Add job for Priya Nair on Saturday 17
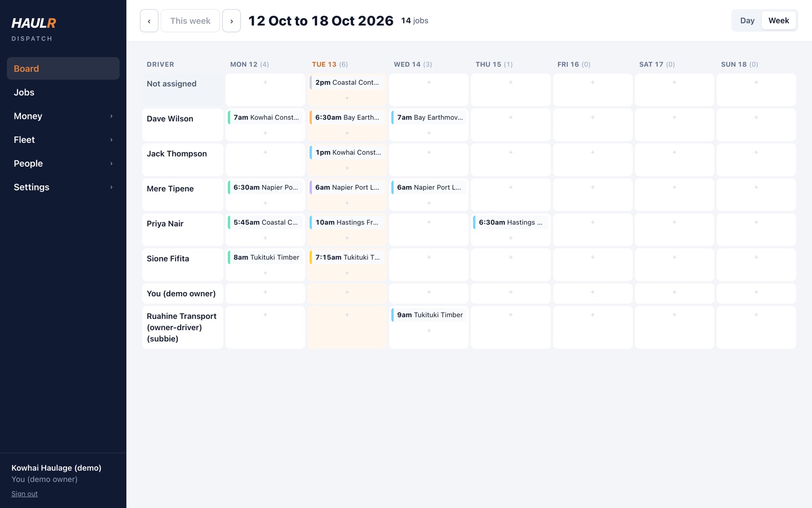This screenshot has width=812, height=508. (x=674, y=223)
